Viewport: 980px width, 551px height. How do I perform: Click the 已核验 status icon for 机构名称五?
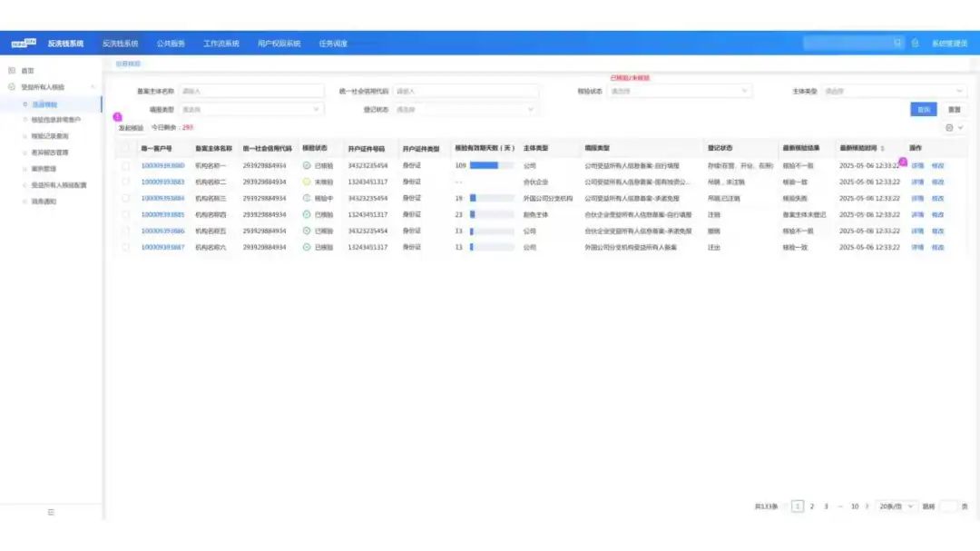tap(307, 231)
